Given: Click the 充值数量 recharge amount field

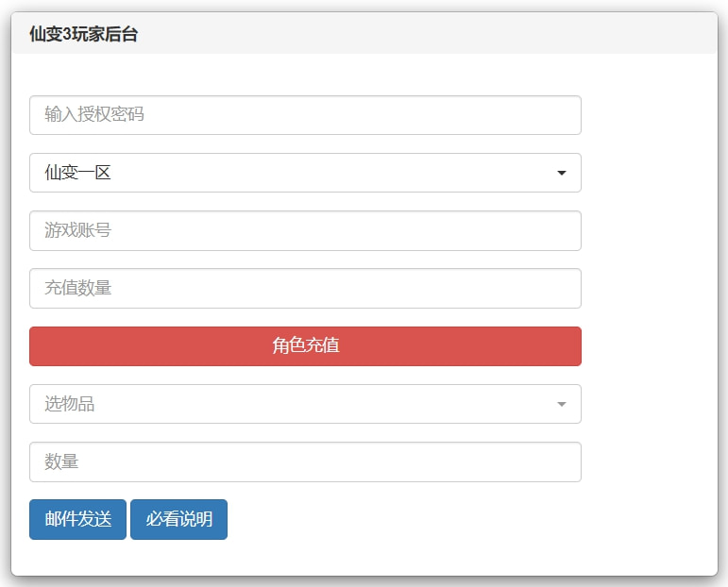Looking at the screenshot, I should click(305, 288).
